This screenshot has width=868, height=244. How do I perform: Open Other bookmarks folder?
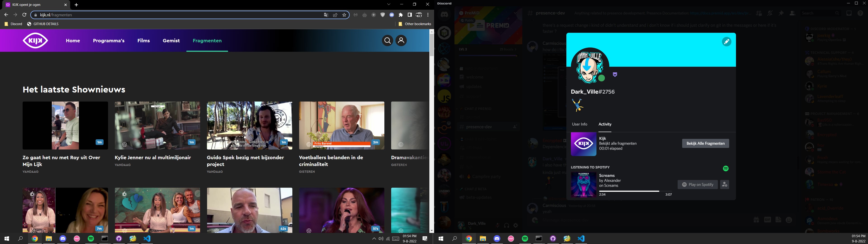click(415, 24)
